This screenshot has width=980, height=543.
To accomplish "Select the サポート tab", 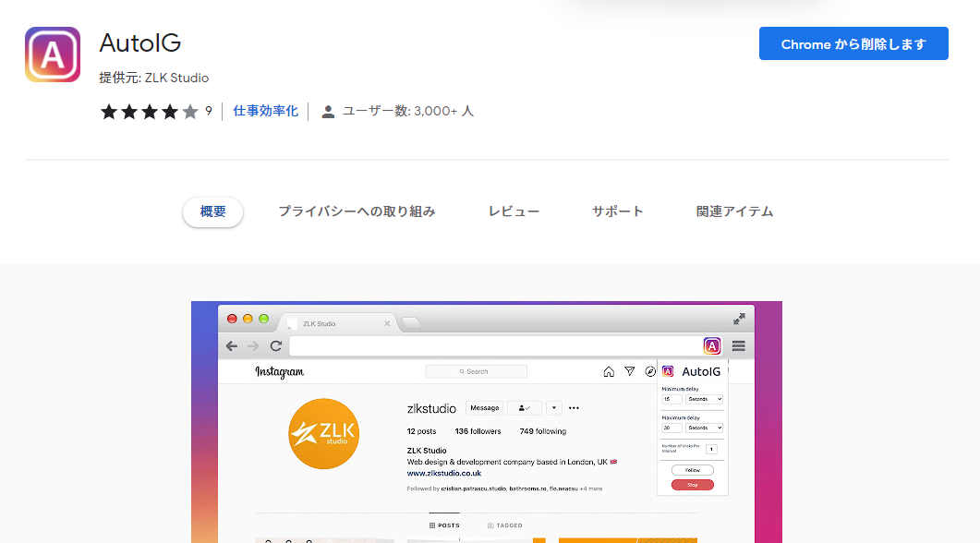I will tap(618, 211).
